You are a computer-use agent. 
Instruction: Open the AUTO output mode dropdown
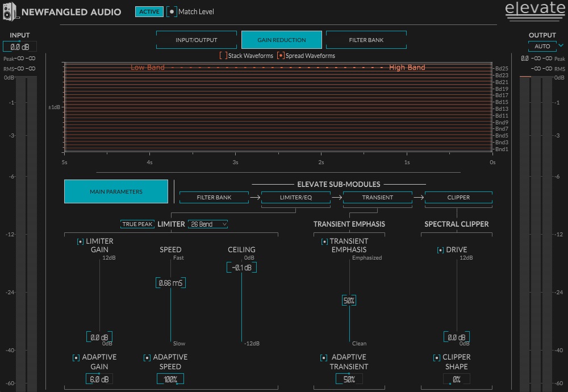click(541, 46)
